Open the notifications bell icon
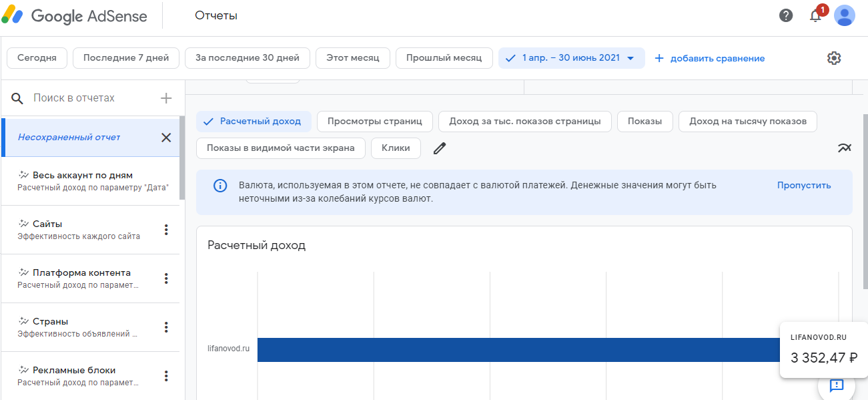 pos(815,15)
